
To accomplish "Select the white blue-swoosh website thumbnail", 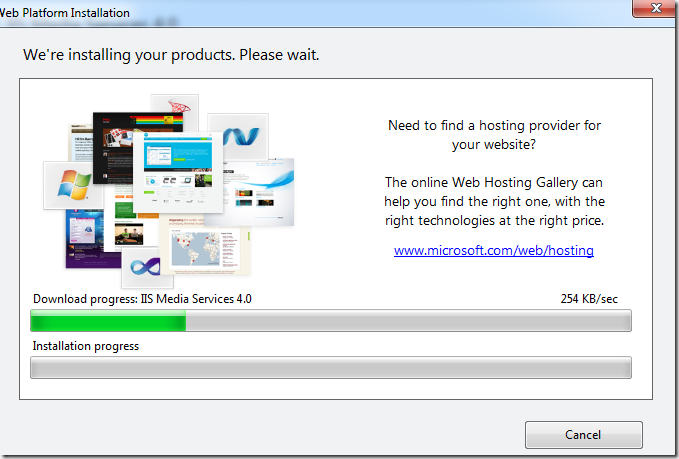I will coord(259,193).
